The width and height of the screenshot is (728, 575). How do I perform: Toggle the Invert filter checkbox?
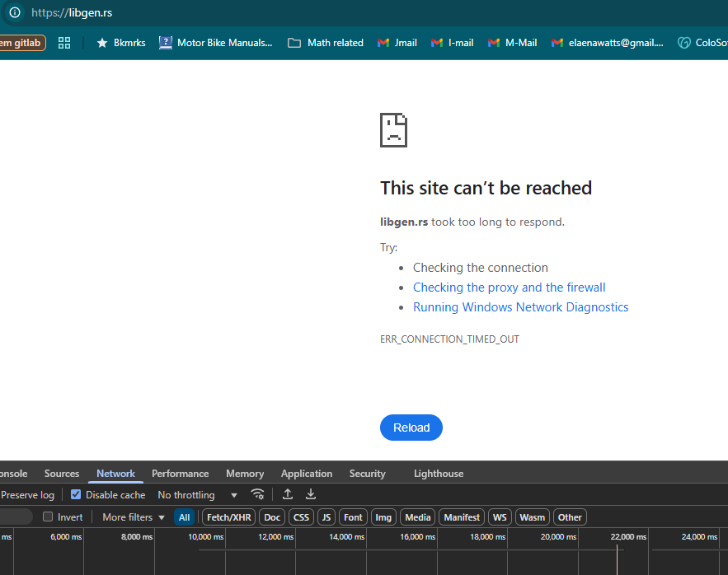click(48, 517)
